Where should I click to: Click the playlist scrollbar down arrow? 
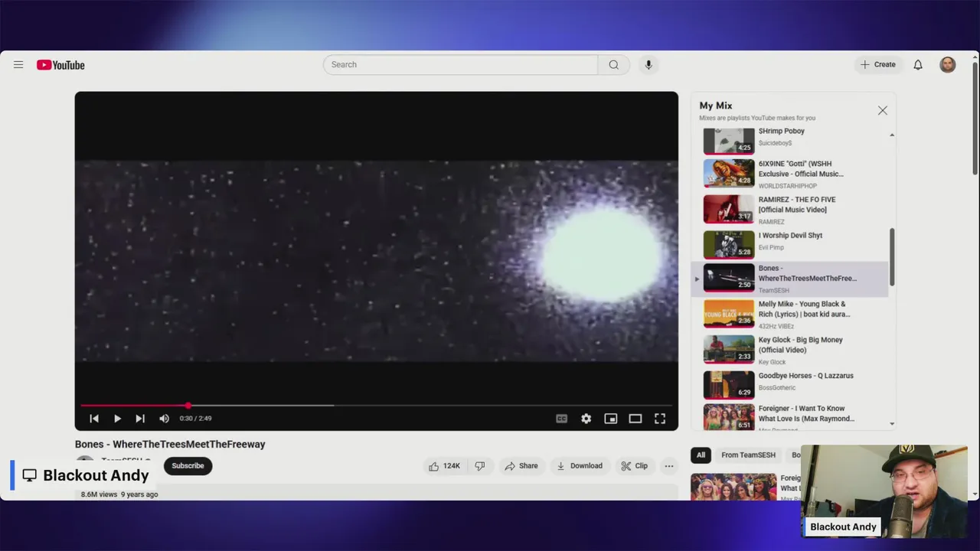892,423
